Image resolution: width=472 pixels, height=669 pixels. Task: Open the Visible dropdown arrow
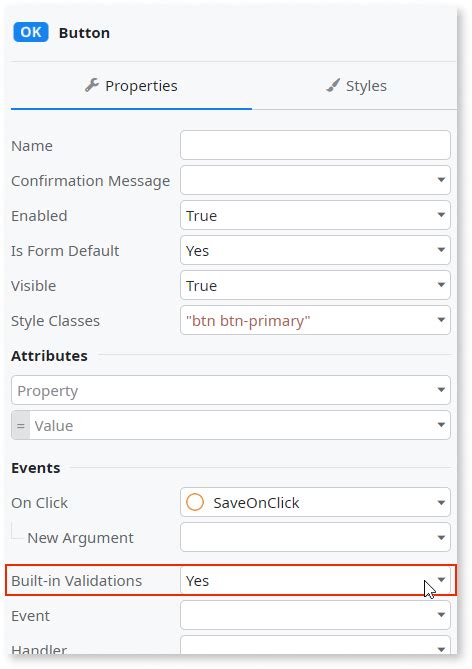point(441,285)
